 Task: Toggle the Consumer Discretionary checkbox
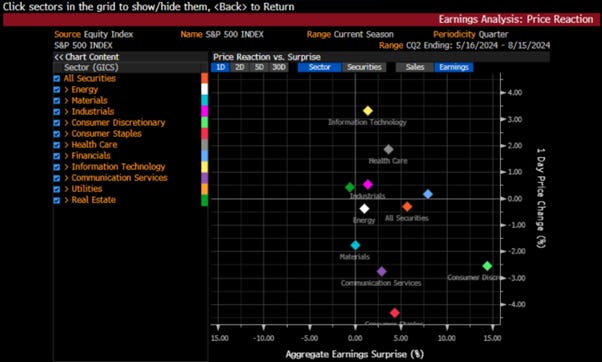click(57, 123)
